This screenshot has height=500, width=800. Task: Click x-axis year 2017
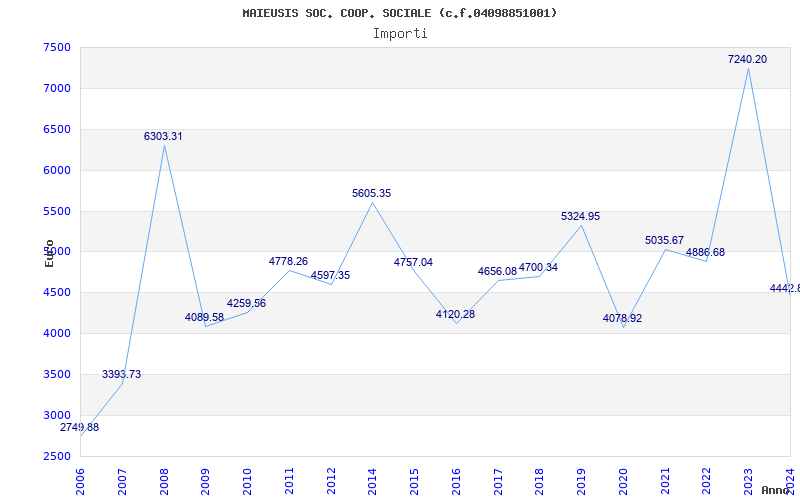pyautogui.click(x=498, y=481)
